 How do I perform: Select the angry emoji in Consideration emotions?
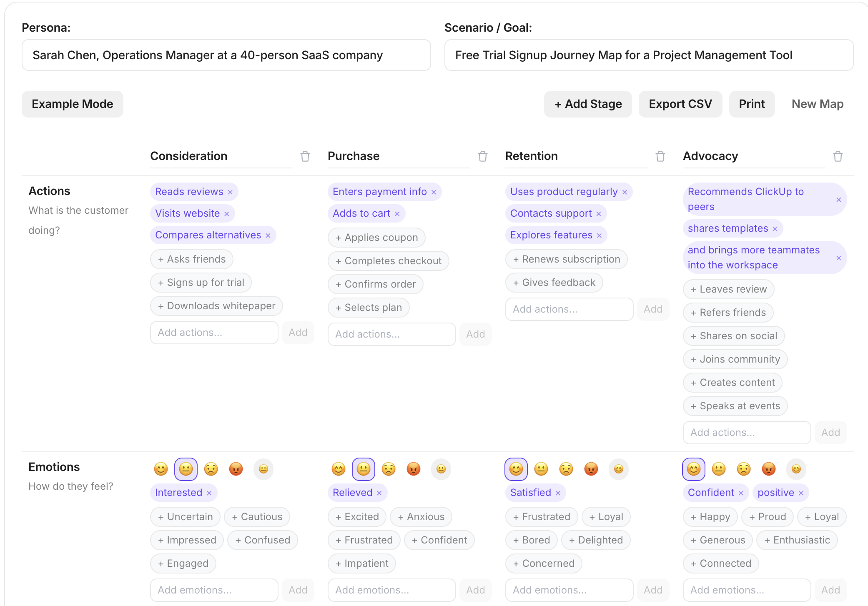click(236, 469)
